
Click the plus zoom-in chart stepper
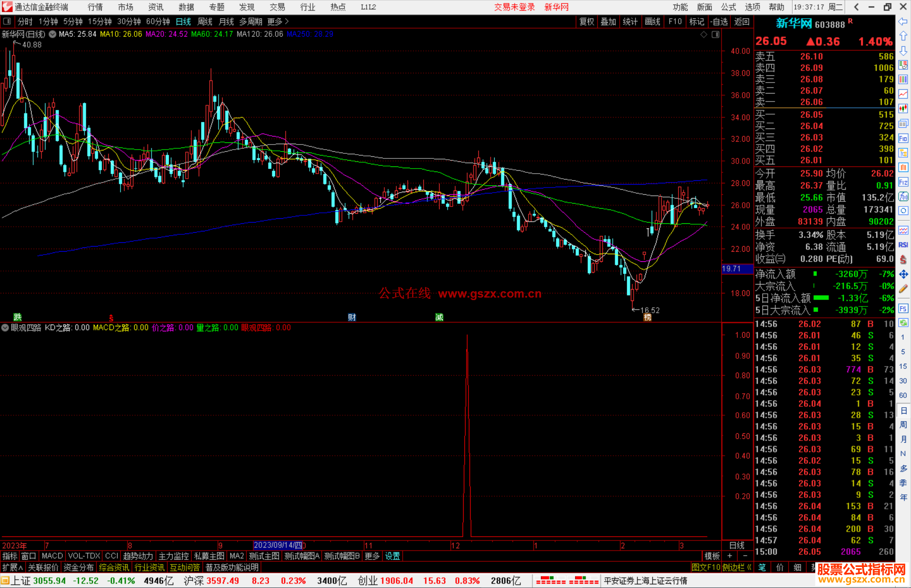[x=730, y=556]
